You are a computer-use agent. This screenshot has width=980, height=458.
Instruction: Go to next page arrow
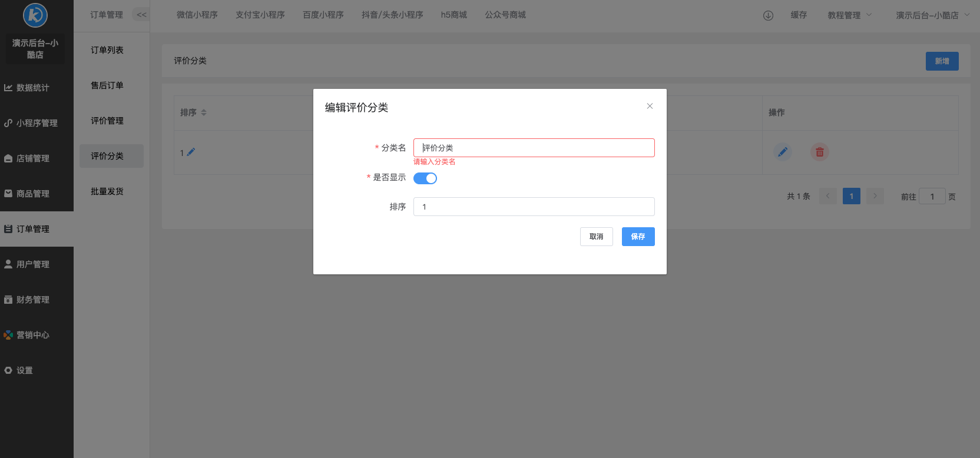875,196
